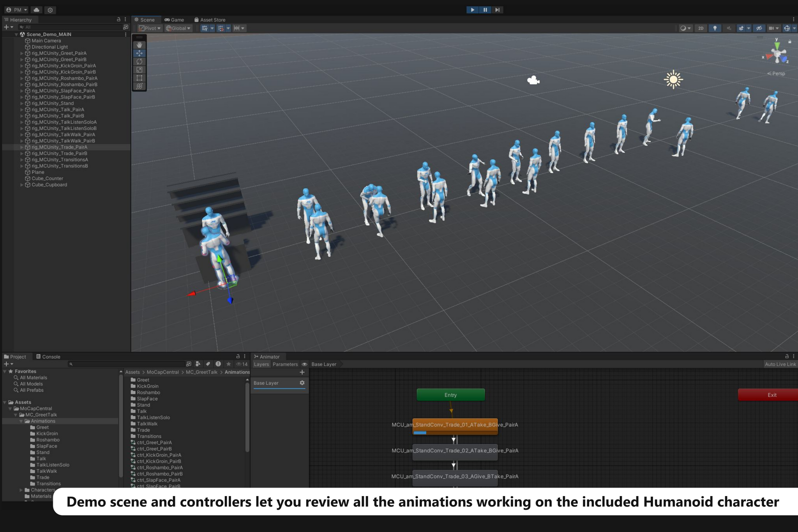Select the Scale tool
This screenshot has width=798, height=532.
coord(139,69)
